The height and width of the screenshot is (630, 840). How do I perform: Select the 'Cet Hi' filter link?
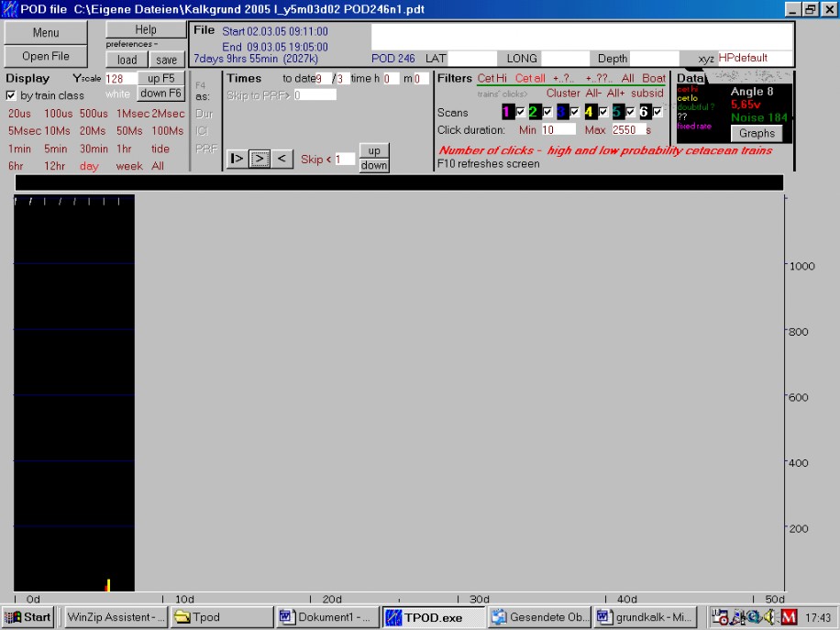point(492,79)
